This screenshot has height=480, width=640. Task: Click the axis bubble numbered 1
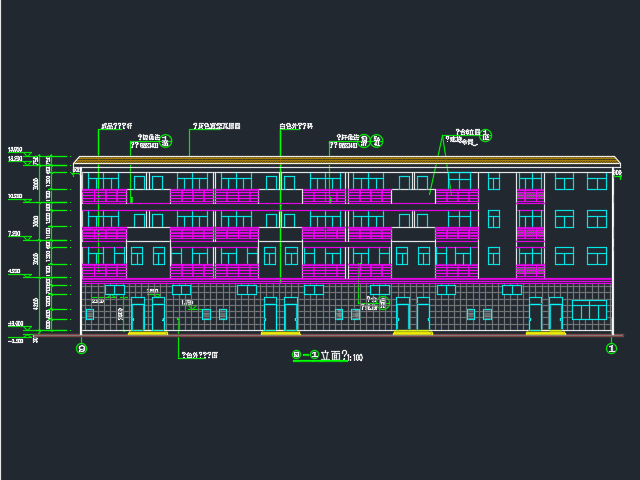(611, 349)
